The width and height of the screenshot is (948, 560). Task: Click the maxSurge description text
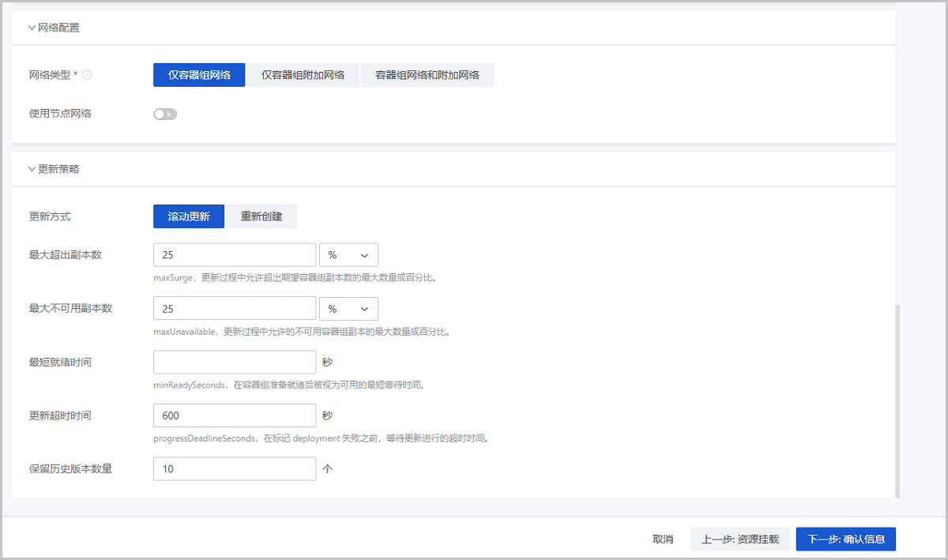pos(295,278)
